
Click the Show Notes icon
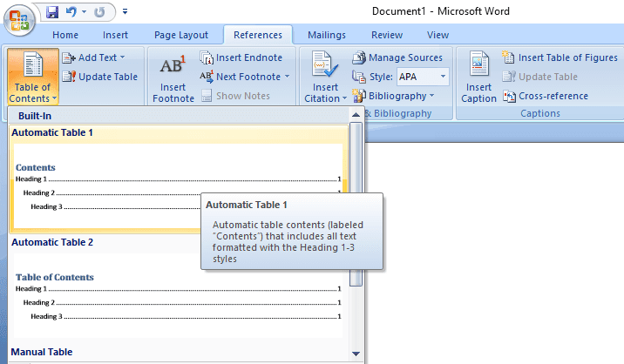(x=207, y=96)
